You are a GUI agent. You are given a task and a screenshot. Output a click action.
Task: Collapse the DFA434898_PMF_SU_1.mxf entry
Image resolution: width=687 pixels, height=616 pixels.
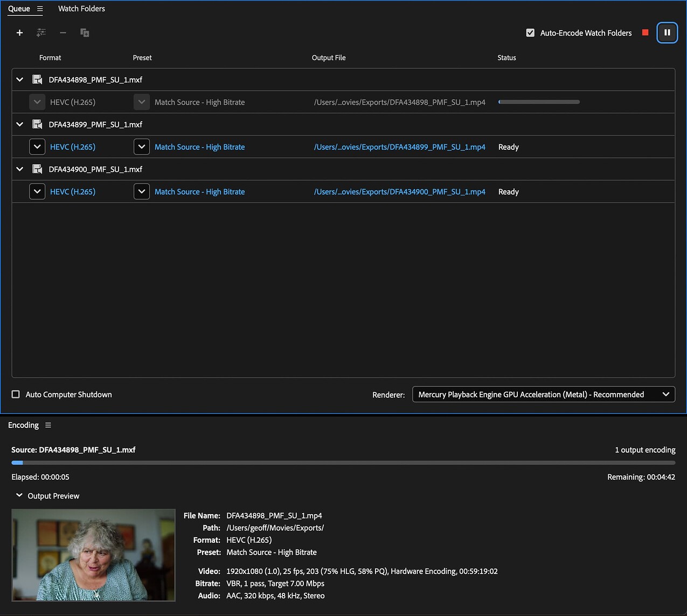19,79
